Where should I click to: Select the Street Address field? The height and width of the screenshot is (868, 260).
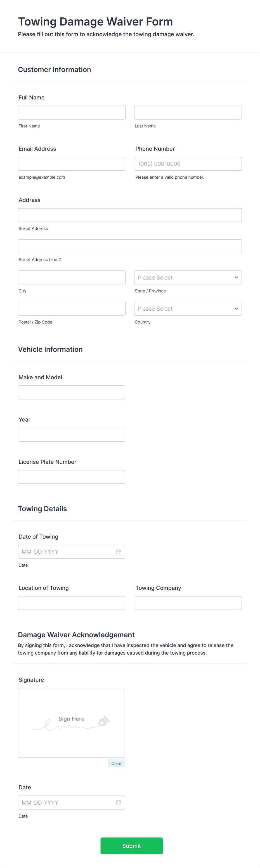point(130,215)
